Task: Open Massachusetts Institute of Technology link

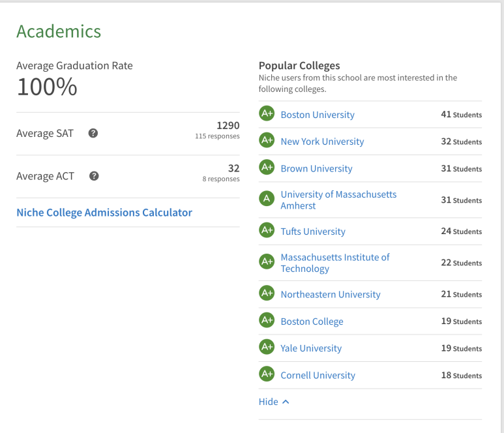Action: pyautogui.click(x=335, y=263)
